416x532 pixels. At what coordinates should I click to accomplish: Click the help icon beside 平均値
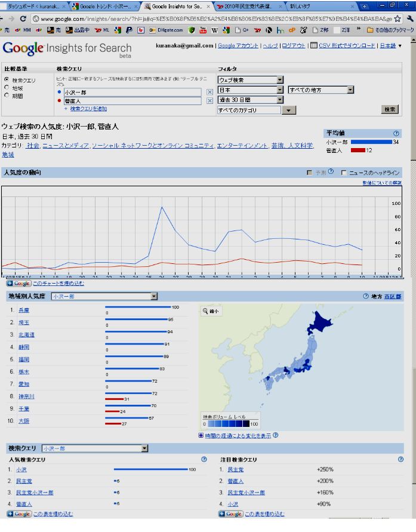coord(396,133)
